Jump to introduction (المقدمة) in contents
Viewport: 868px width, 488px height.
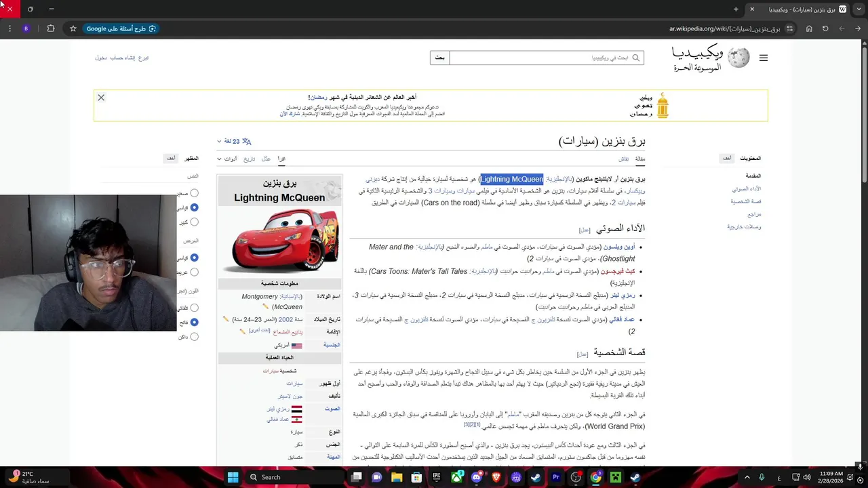[x=753, y=176]
